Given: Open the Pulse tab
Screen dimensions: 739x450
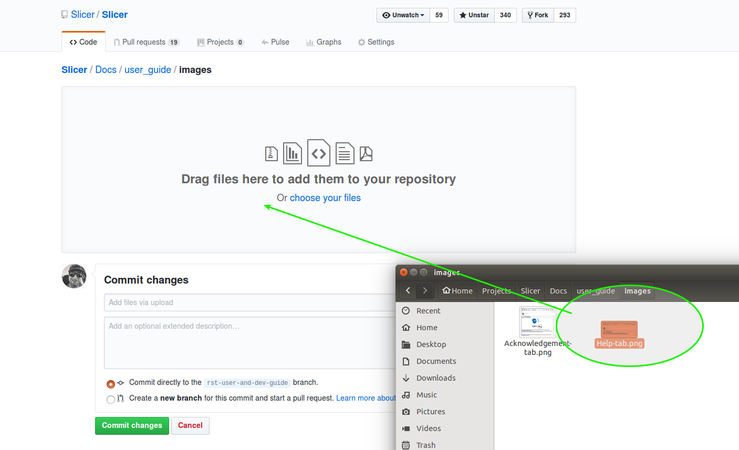Looking at the screenshot, I should pyautogui.click(x=275, y=42).
